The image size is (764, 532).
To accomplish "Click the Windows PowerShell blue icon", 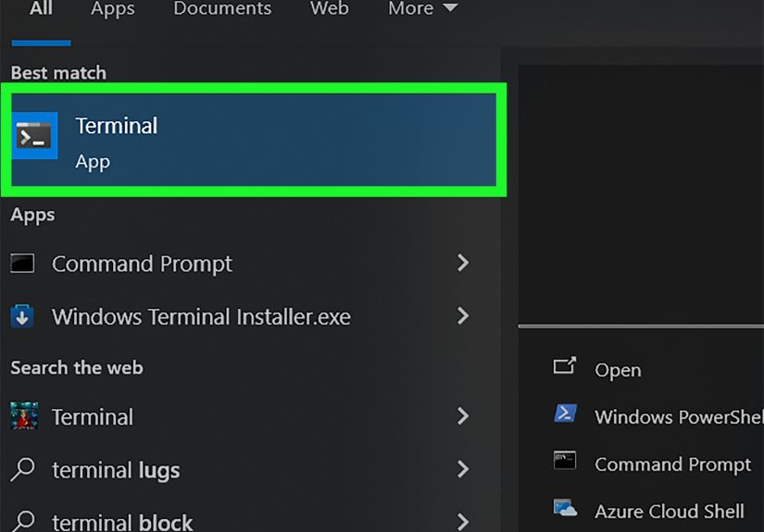I will [x=565, y=414].
